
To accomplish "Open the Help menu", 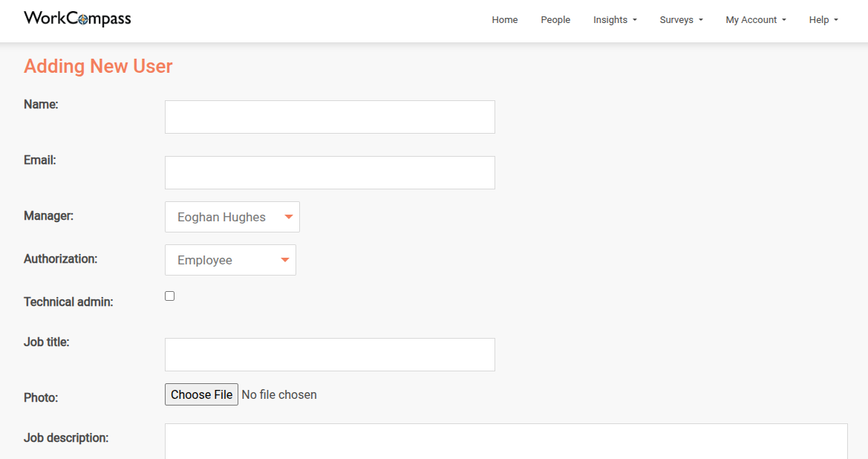I will point(823,20).
